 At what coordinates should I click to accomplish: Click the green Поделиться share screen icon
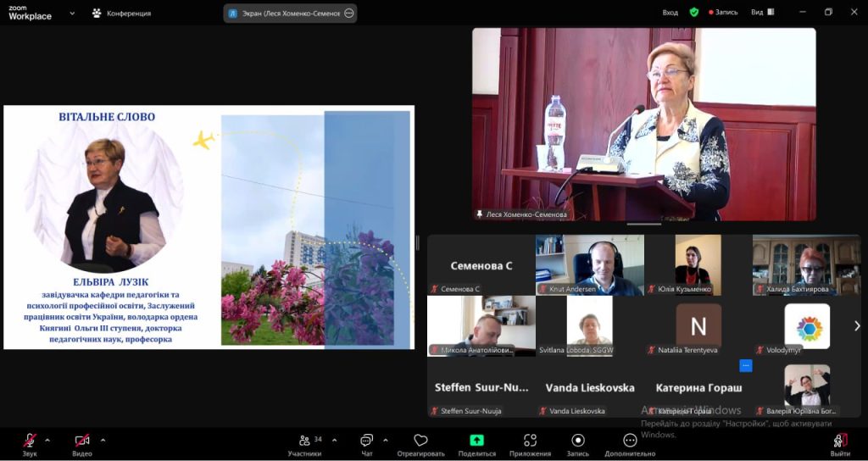[x=476, y=441]
